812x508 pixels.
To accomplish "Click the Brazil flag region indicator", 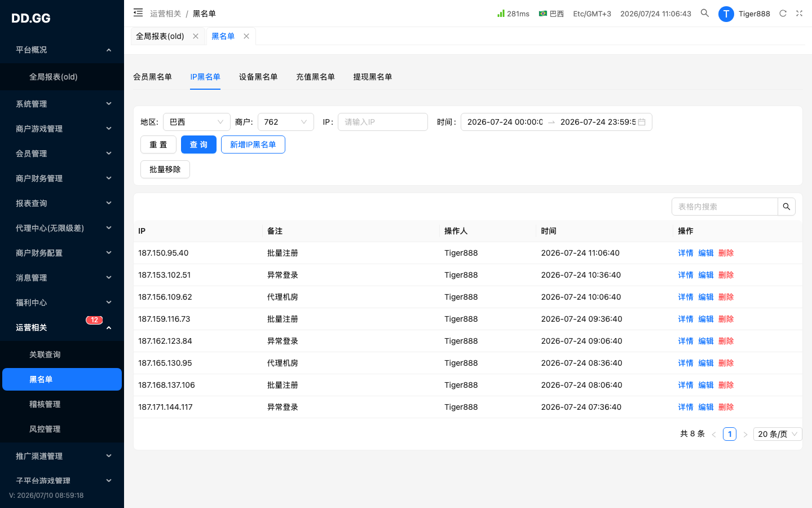I will (551, 14).
